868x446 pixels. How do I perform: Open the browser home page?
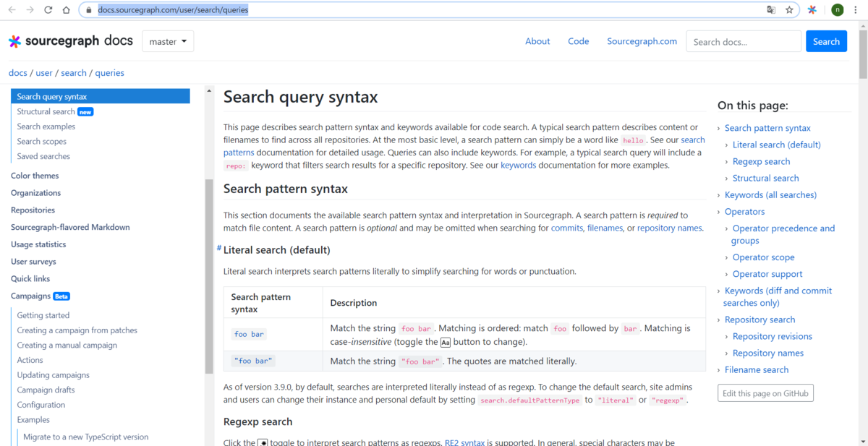[x=67, y=10]
